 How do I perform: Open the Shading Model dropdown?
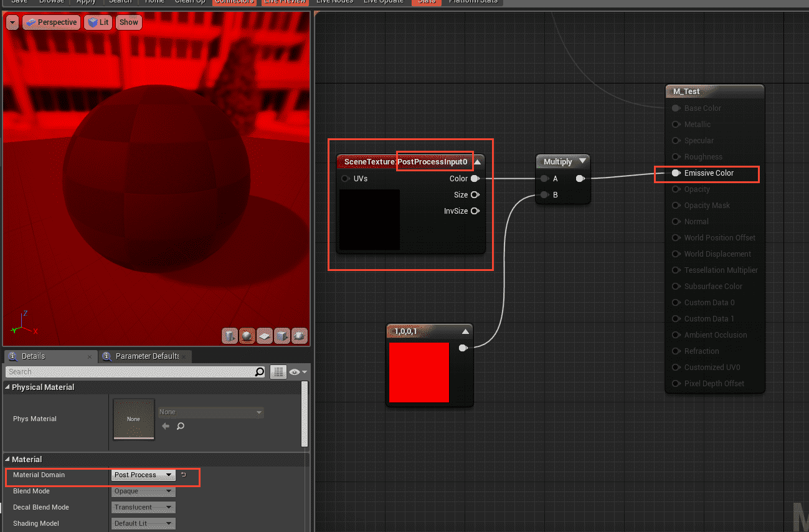point(143,523)
